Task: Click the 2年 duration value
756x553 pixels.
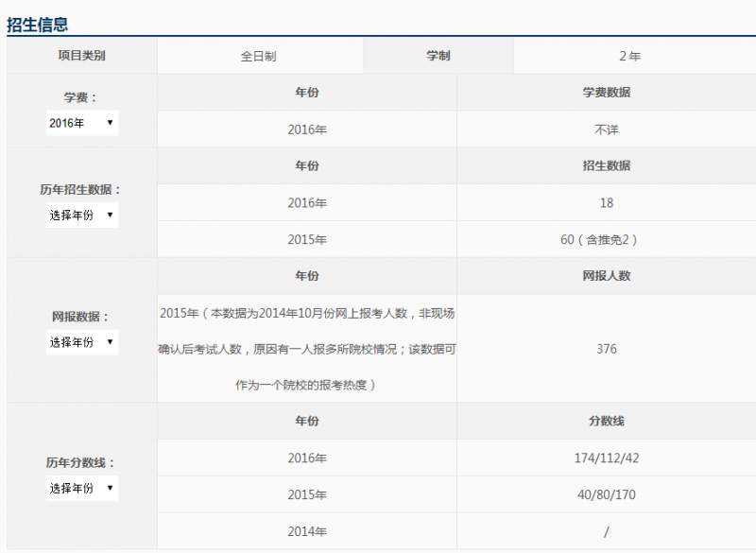Action: [629, 57]
